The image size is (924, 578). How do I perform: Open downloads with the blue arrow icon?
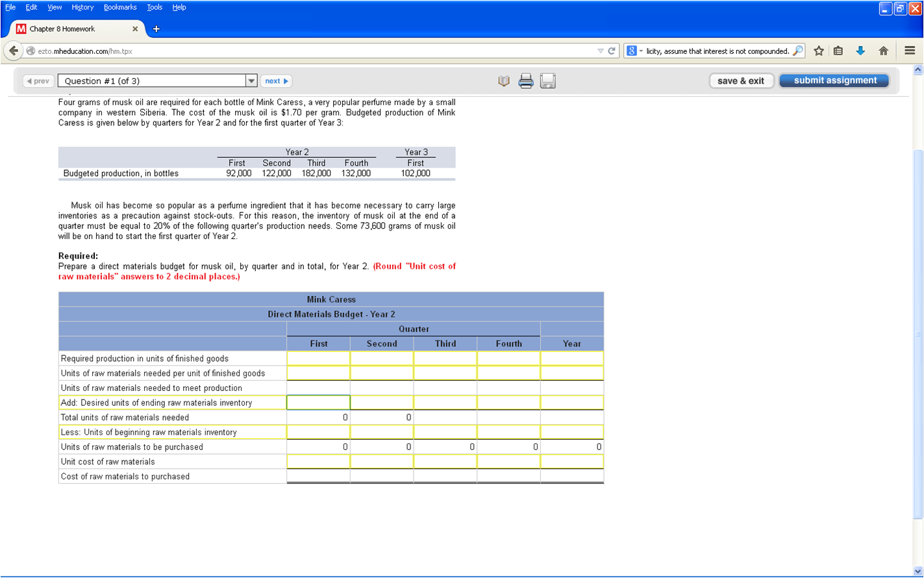click(x=860, y=51)
